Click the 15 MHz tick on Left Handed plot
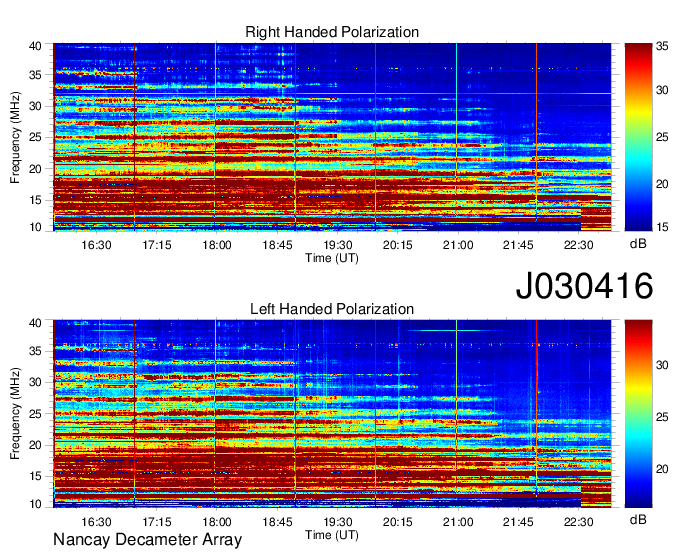 [35, 476]
